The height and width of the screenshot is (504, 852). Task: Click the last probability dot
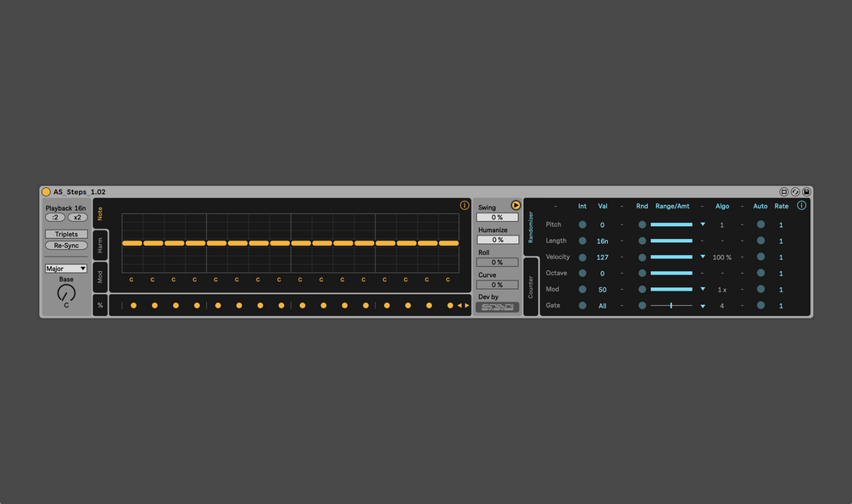click(x=450, y=305)
